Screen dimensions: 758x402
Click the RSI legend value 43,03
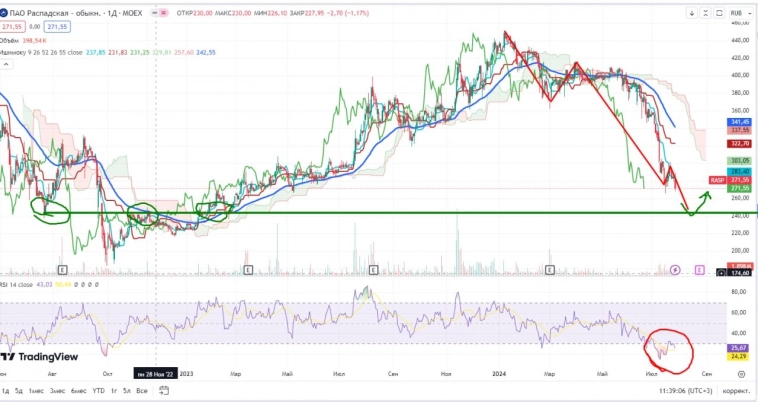pyautogui.click(x=44, y=285)
